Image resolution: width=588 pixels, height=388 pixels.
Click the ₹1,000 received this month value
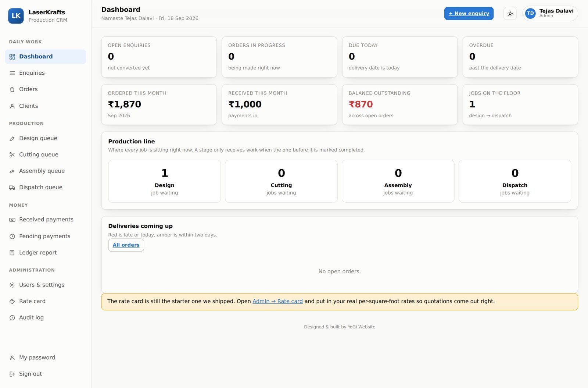click(x=245, y=104)
